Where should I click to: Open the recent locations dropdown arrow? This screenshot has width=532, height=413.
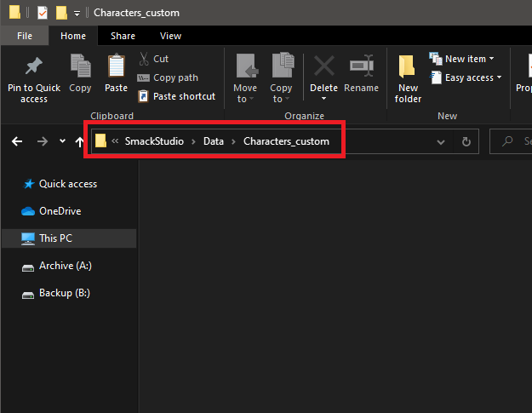coord(62,141)
